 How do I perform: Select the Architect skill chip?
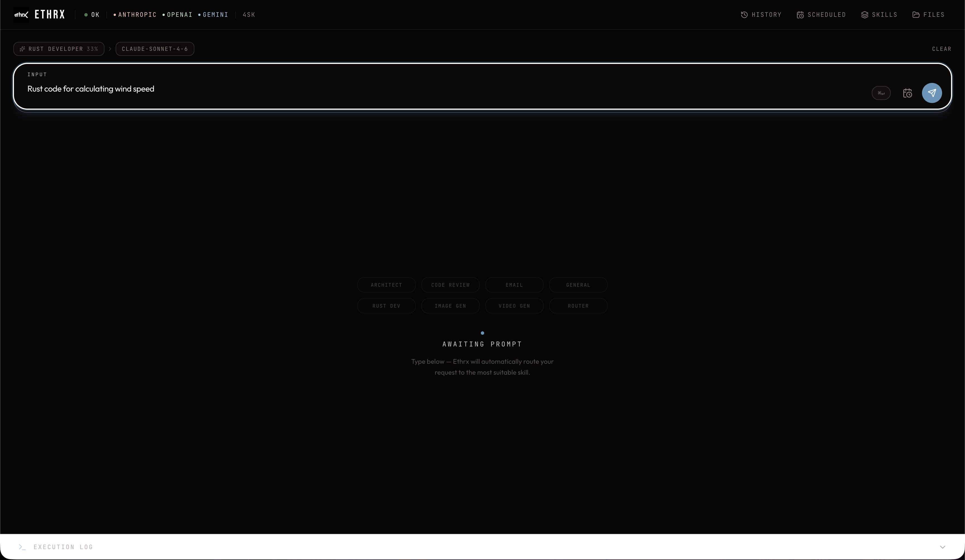coord(386,285)
